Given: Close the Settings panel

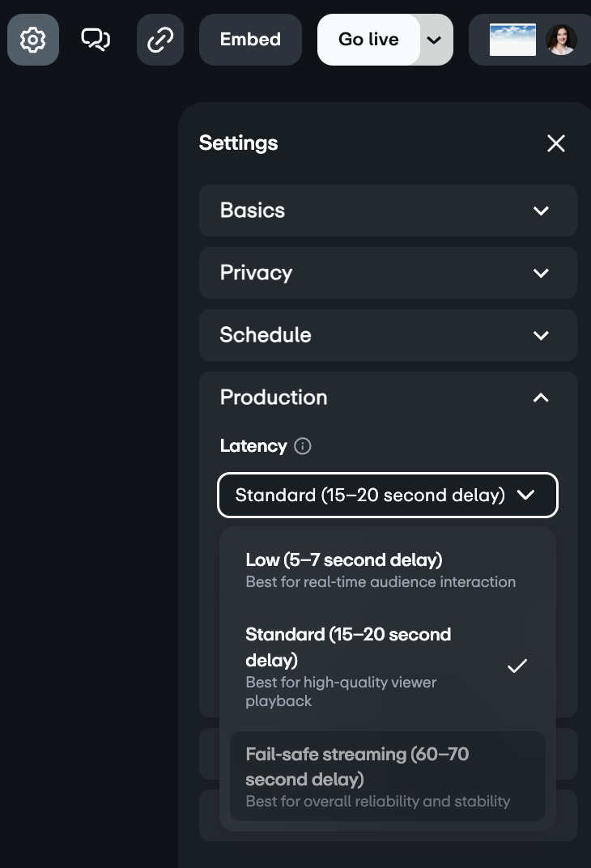Looking at the screenshot, I should click(556, 143).
